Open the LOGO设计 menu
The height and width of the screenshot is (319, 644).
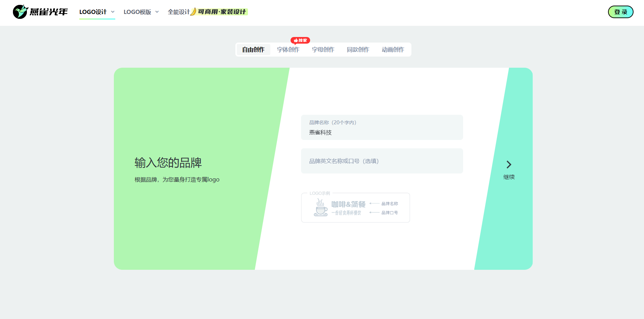(x=93, y=12)
